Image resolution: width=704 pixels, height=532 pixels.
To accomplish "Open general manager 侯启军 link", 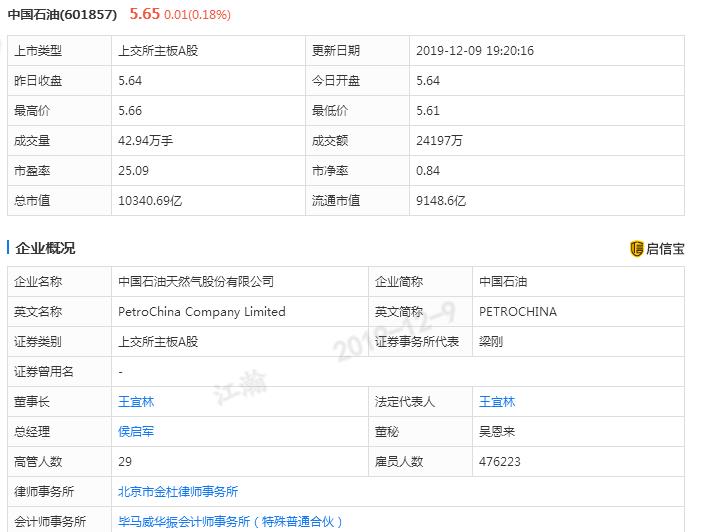I will click(x=136, y=431).
